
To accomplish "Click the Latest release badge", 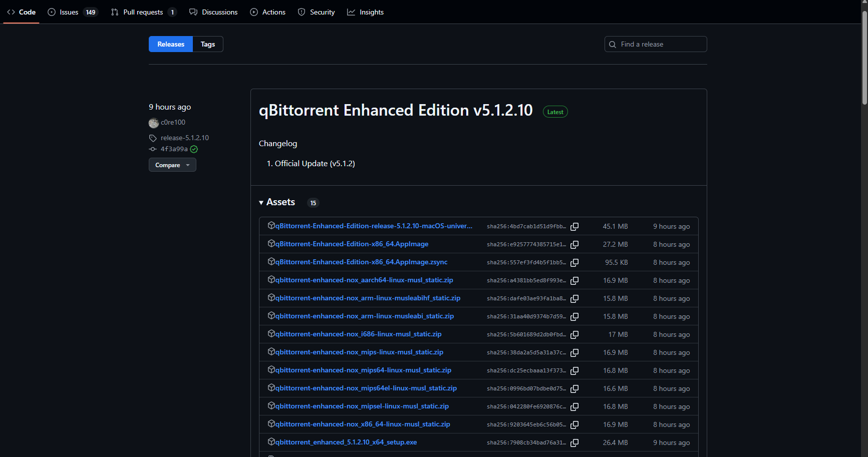I will pos(555,112).
